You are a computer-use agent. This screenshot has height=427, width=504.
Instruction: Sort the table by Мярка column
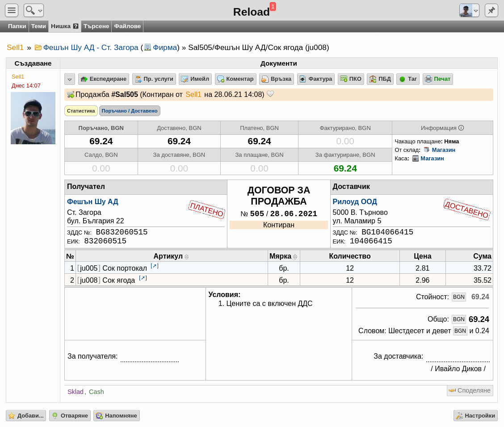[x=295, y=257]
